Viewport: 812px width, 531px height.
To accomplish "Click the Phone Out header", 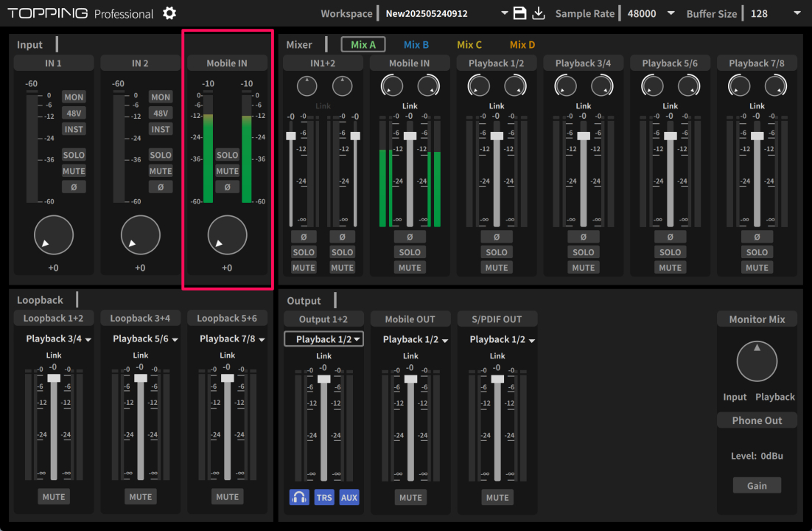I will pos(757,420).
